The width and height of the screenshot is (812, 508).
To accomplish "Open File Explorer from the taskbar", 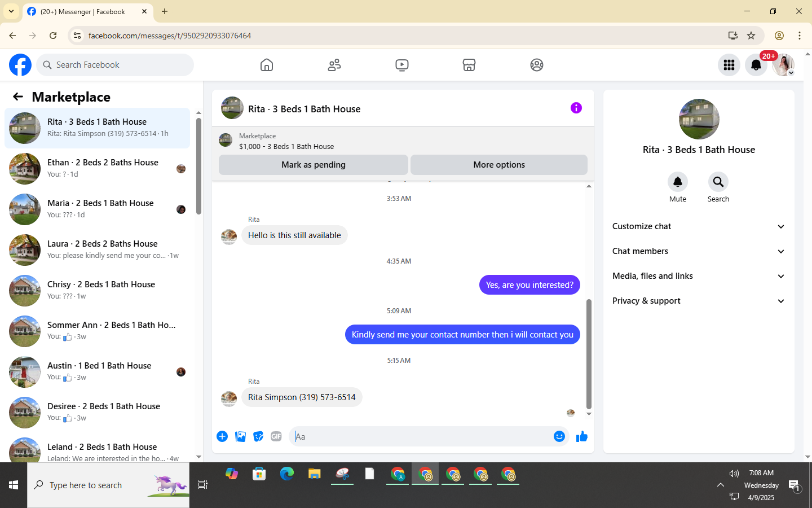I will pos(315,474).
